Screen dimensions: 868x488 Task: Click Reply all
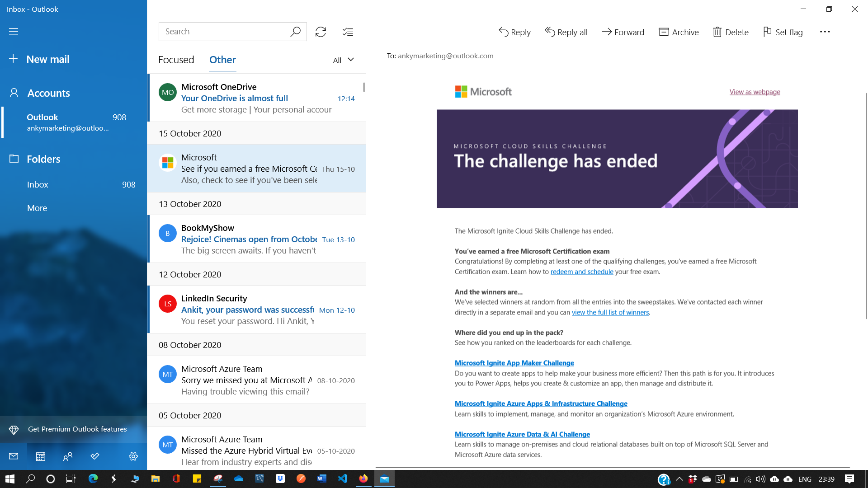point(566,32)
